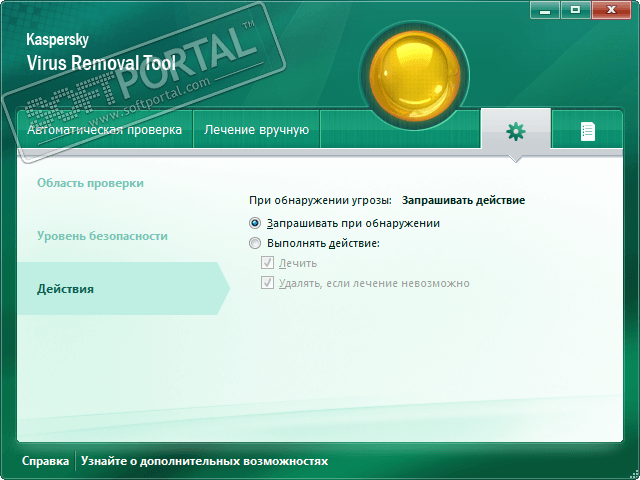Click the Kaspersky Virus Removal Tool title
The height and width of the screenshot is (480, 640).
pyautogui.click(x=101, y=52)
